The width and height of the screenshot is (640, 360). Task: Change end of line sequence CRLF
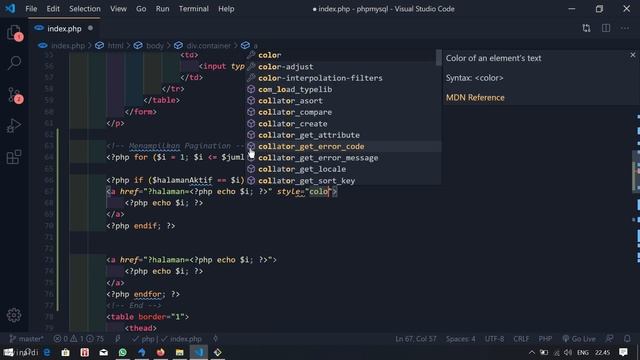[x=521, y=339]
